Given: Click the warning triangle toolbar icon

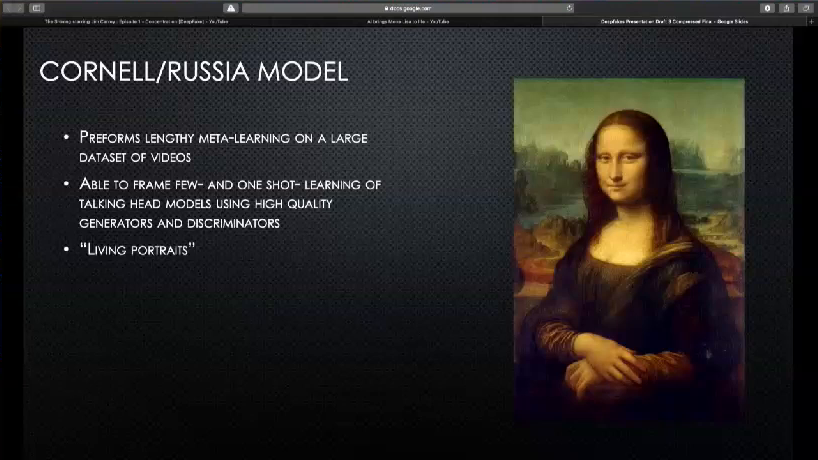Looking at the screenshot, I should [231, 8].
